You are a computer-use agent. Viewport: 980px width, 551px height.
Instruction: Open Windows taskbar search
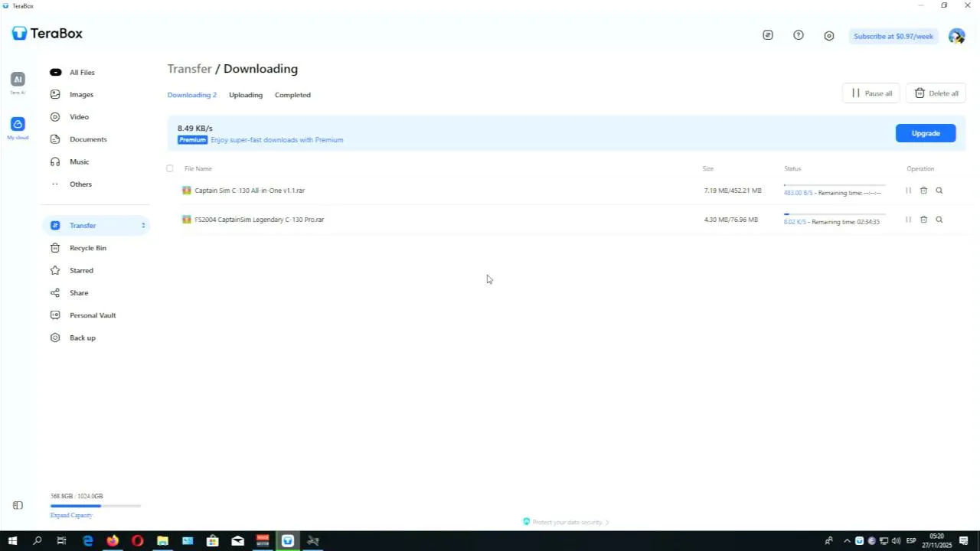[x=38, y=541]
